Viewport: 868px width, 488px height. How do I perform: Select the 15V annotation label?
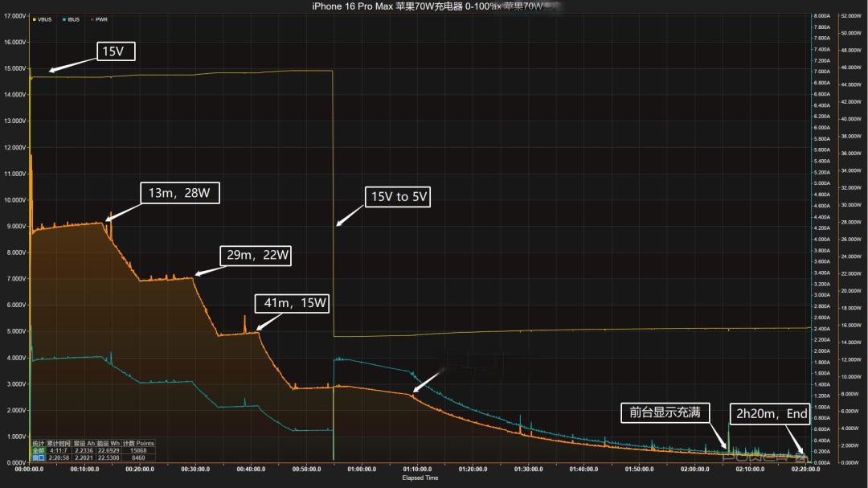117,51
